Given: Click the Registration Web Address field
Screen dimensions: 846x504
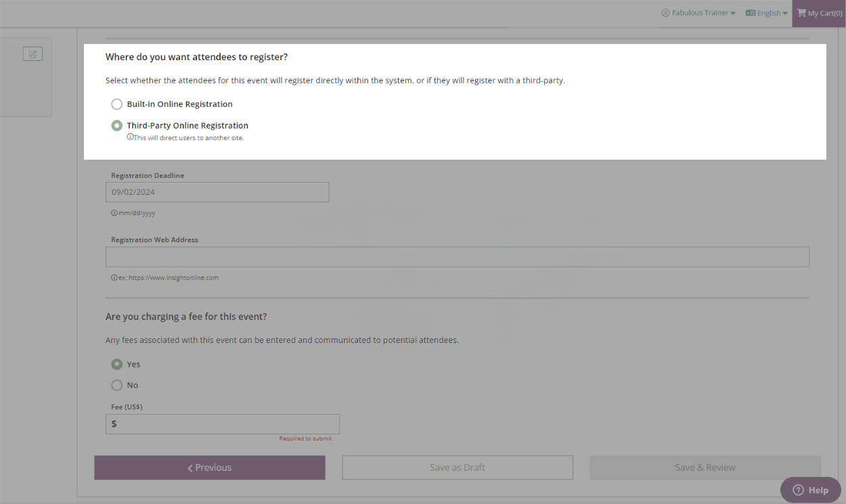Looking at the screenshot, I should click(457, 256).
